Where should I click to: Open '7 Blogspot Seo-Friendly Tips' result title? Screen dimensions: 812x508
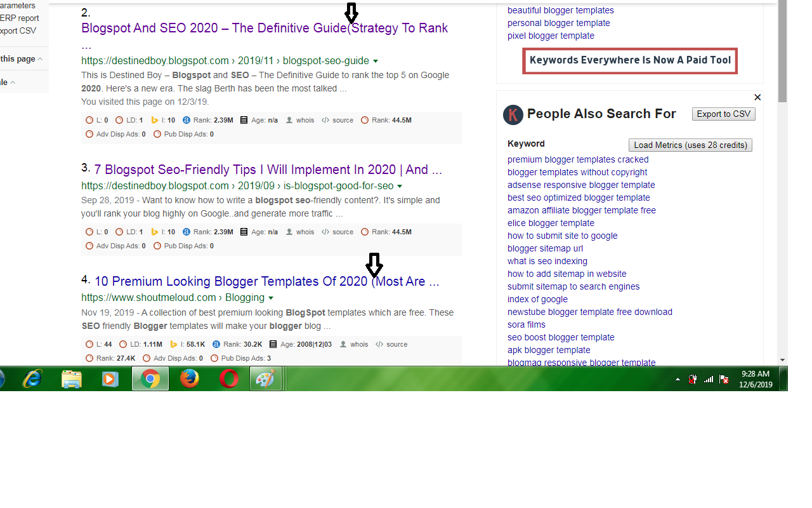tap(268, 170)
